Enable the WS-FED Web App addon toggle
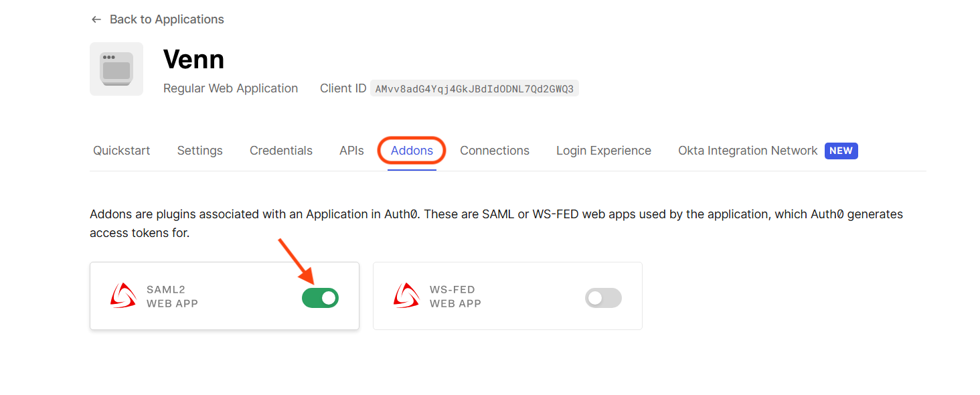Viewport: 980px width, 395px height. pyautogui.click(x=602, y=297)
